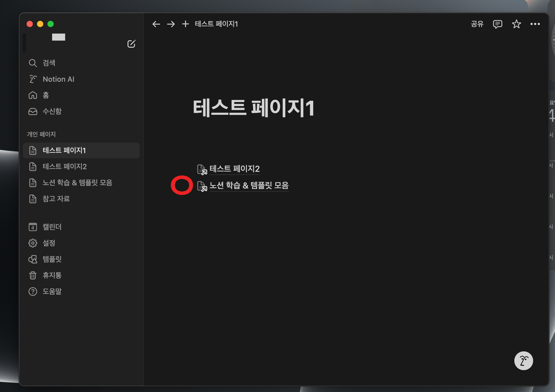Open Notion AI from sidebar

click(x=58, y=79)
